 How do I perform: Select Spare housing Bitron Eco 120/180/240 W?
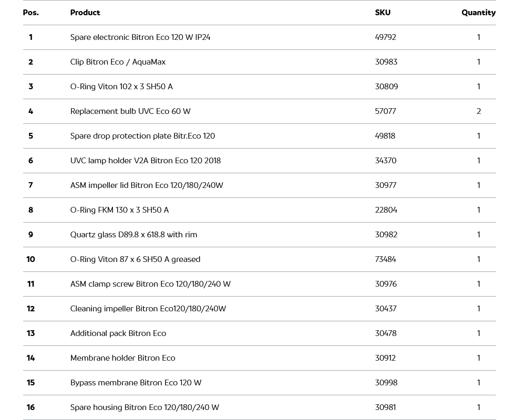(x=145, y=407)
